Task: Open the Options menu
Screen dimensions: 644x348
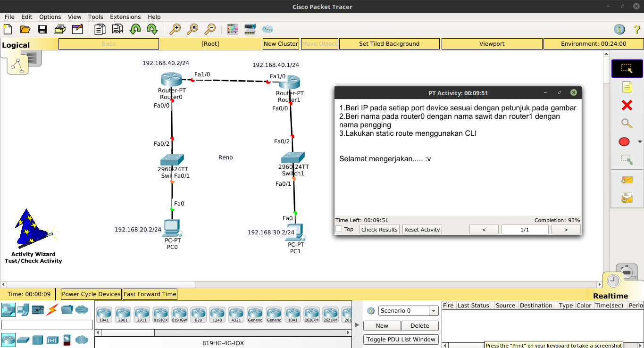Action: (x=50, y=17)
